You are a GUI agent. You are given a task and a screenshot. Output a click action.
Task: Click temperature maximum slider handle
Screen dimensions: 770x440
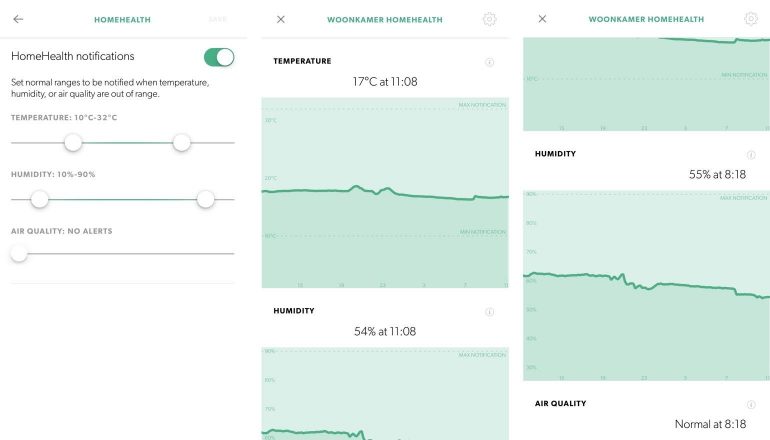click(181, 143)
